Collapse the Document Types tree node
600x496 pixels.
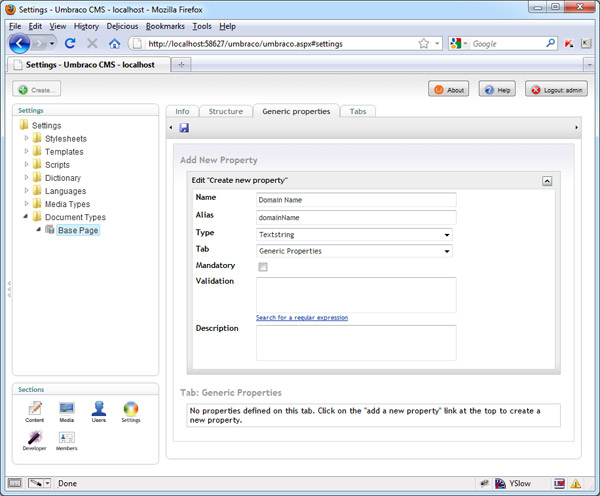26,217
